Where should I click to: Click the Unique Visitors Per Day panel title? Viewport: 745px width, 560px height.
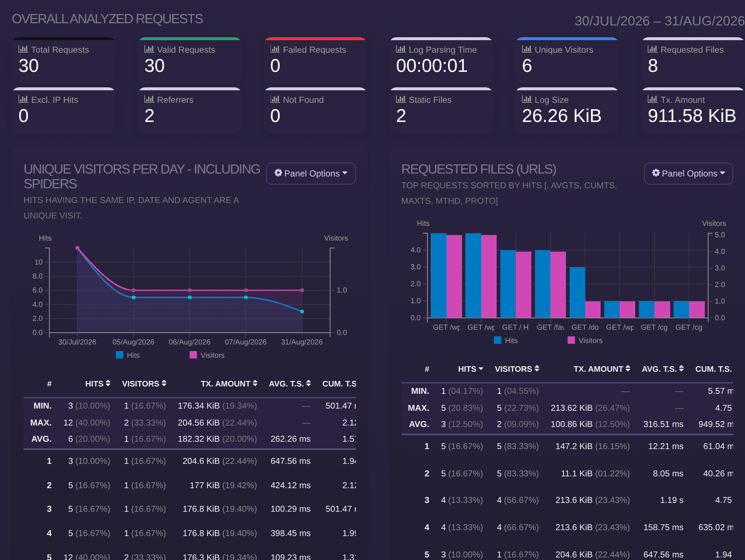142,176
